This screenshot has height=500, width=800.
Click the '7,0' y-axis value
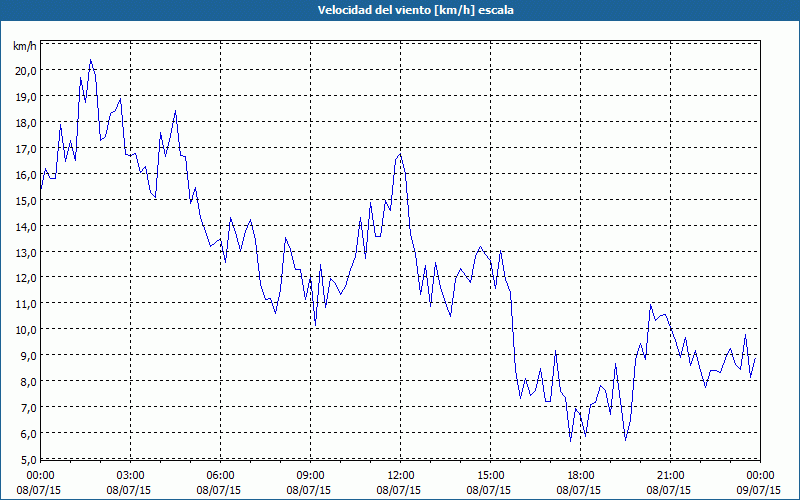click(x=28, y=408)
